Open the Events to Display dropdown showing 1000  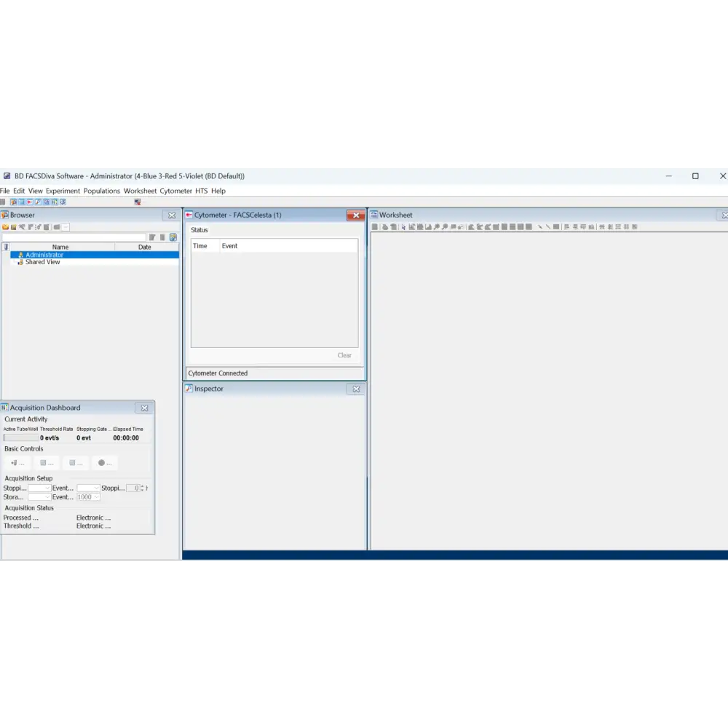point(88,496)
